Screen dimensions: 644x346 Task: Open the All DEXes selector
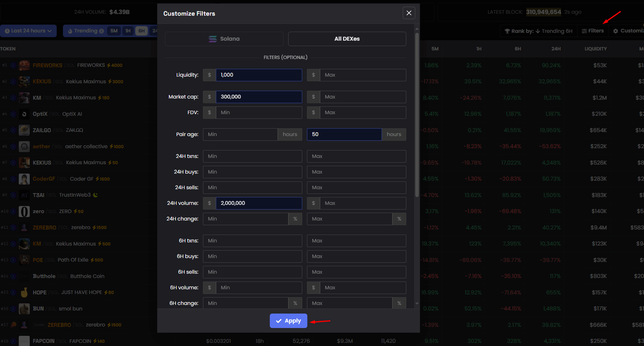click(x=347, y=39)
